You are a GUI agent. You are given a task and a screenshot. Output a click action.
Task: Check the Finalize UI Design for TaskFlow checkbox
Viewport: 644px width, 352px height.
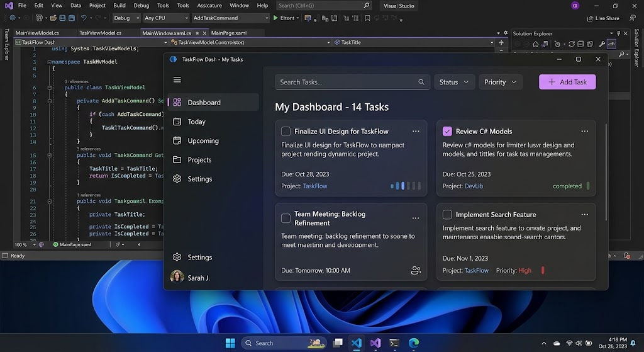(286, 131)
